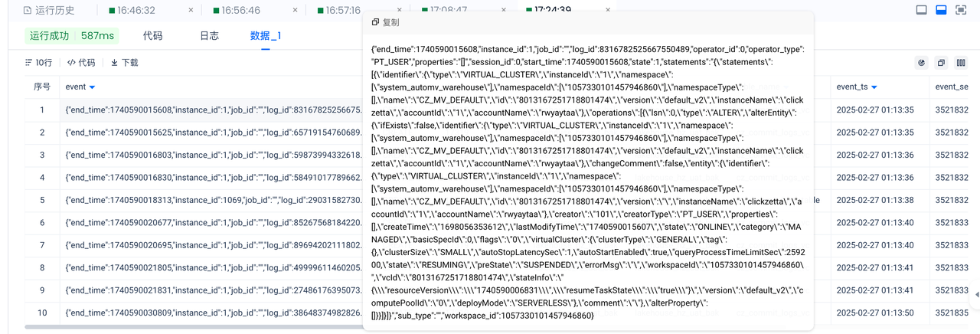
Task: Toggle fullscreen view icon
Action: tap(961, 10)
